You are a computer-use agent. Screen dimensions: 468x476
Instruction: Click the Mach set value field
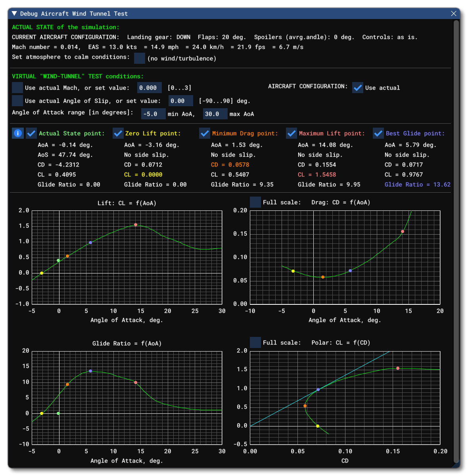[x=150, y=88]
